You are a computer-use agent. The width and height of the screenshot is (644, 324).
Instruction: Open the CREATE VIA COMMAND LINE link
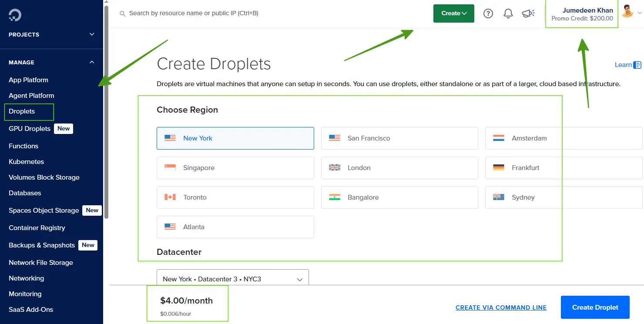501,307
